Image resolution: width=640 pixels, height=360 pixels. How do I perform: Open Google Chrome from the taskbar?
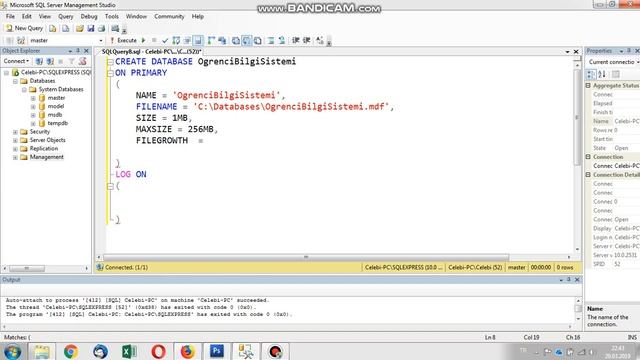[x=71, y=351]
